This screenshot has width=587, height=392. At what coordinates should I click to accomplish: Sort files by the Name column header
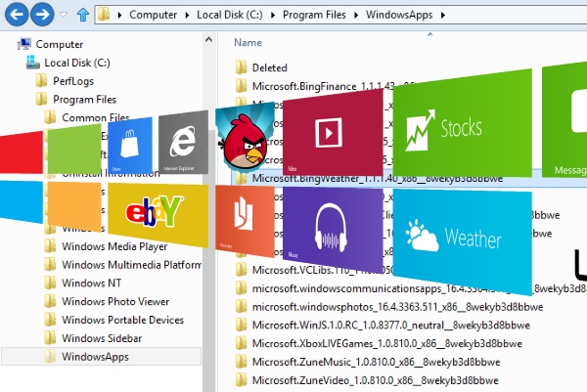248,43
